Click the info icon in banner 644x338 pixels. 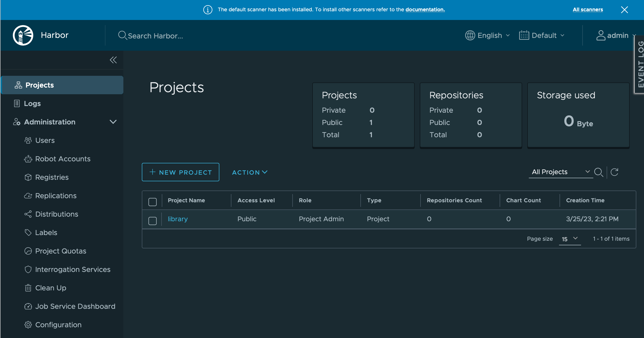click(208, 10)
